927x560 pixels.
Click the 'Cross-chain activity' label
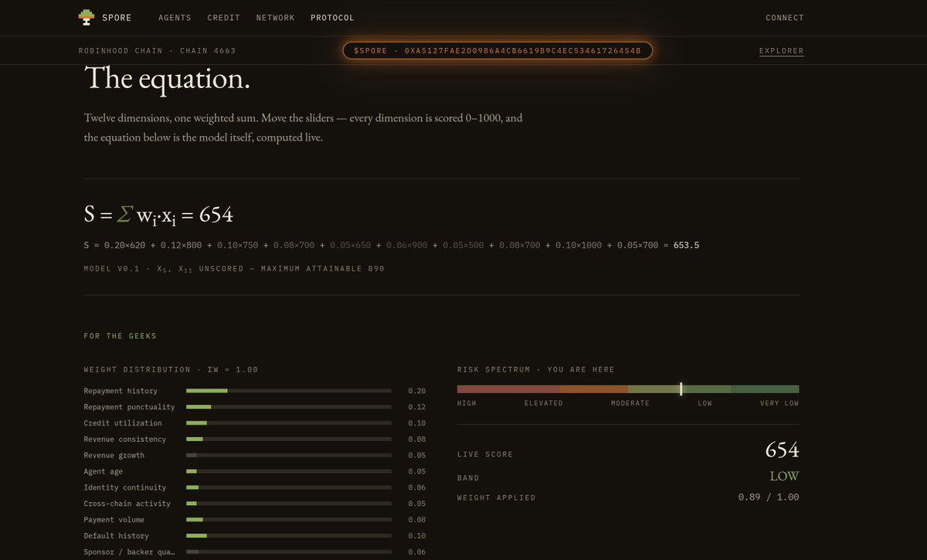click(x=127, y=504)
